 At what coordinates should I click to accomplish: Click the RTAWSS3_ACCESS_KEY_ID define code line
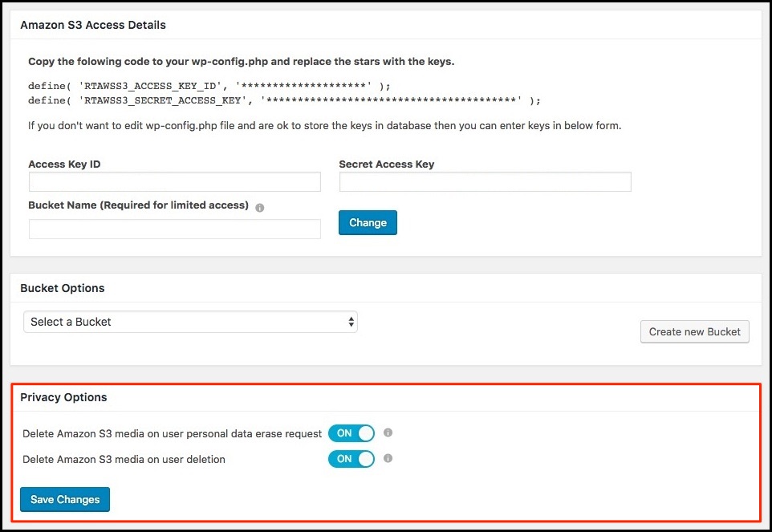point(209,85)
